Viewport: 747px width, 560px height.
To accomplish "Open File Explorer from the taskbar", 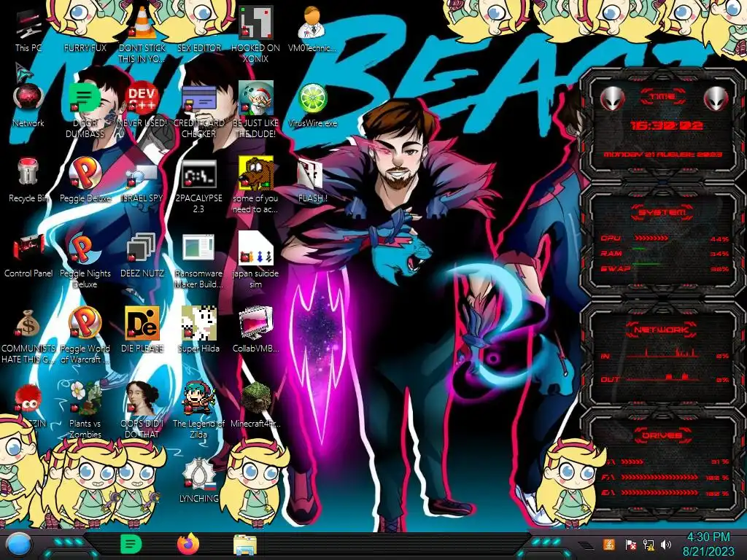I will click(245, 545).
